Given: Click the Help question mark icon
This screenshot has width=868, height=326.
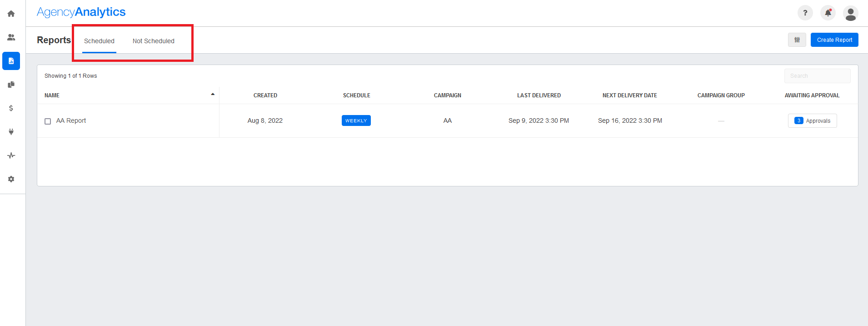Looking at the screenshot, I should click(x=805, y=13).
